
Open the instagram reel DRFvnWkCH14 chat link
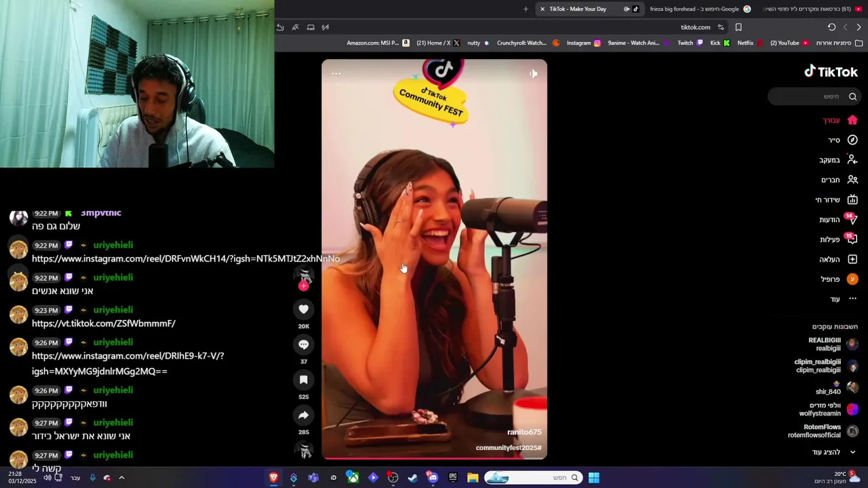click(x=186, y=258)
